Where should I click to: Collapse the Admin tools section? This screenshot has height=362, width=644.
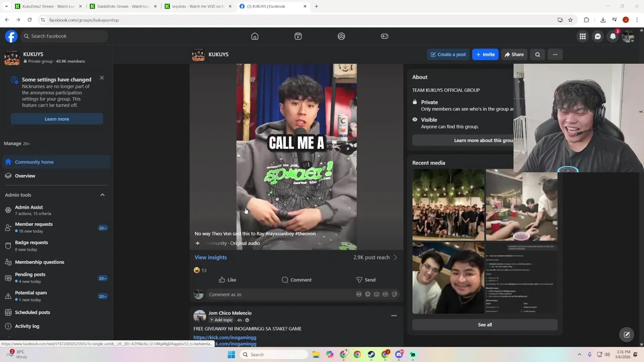pos(102,195)
